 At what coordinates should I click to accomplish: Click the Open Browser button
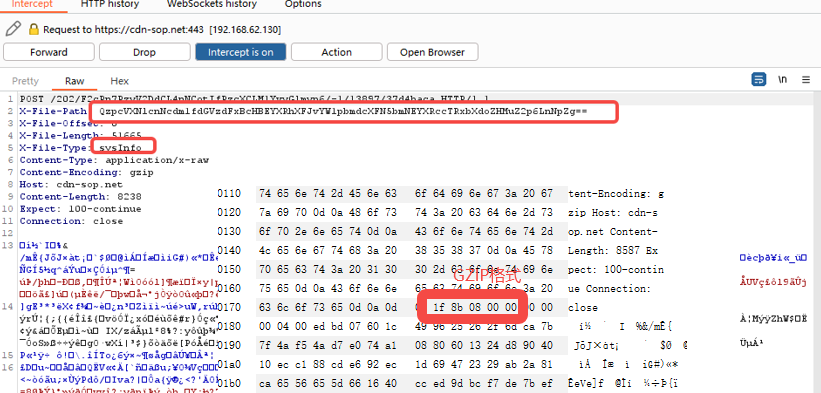[432, 52]
